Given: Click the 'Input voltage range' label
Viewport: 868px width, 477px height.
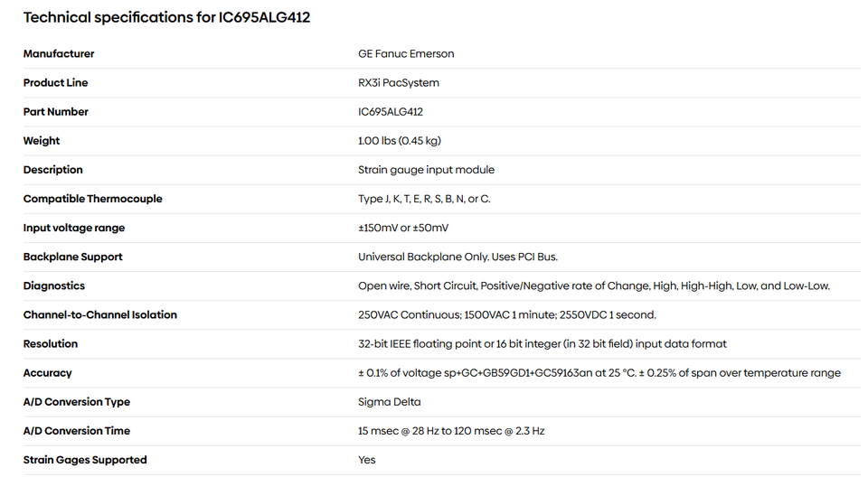Looking at the screenshot, I should coord(74,228).
